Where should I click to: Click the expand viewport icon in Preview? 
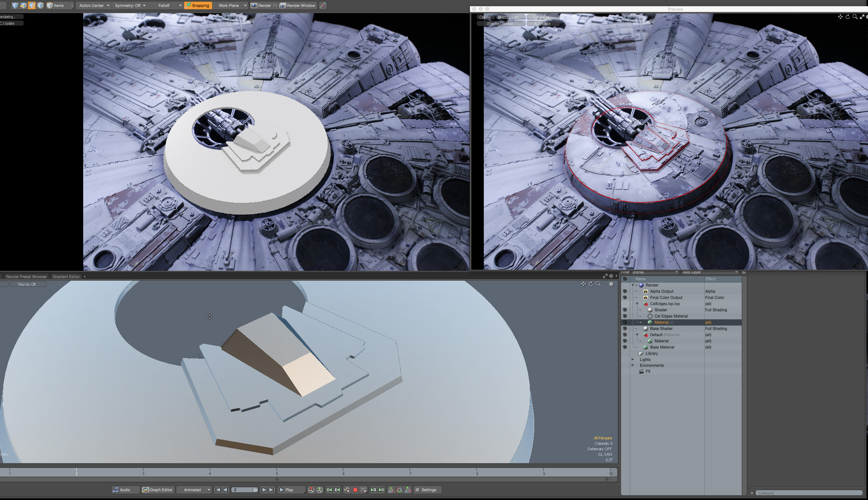point(862,17)
